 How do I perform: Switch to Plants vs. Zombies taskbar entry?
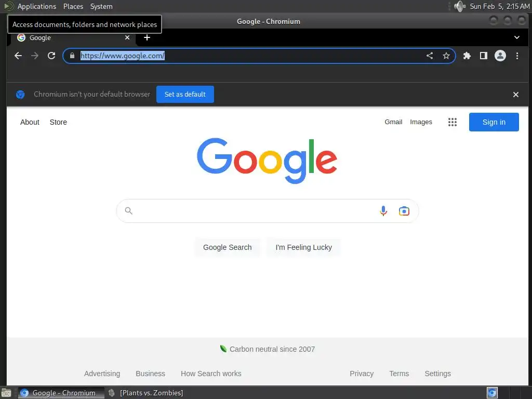pyautogui.click(x=146, y=393)
